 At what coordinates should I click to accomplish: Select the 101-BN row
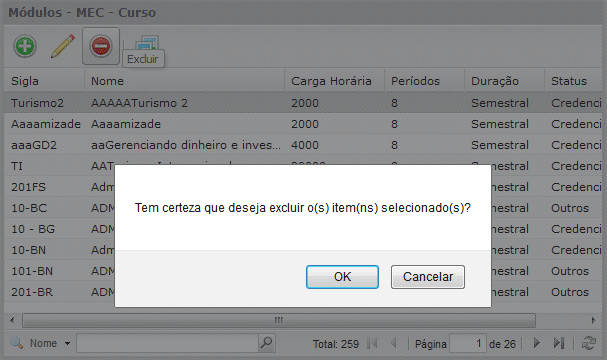tap(32, 271)
